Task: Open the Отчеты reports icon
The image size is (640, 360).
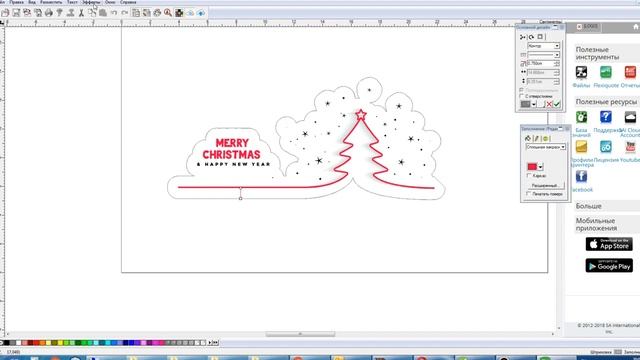Action: [630, 72]
